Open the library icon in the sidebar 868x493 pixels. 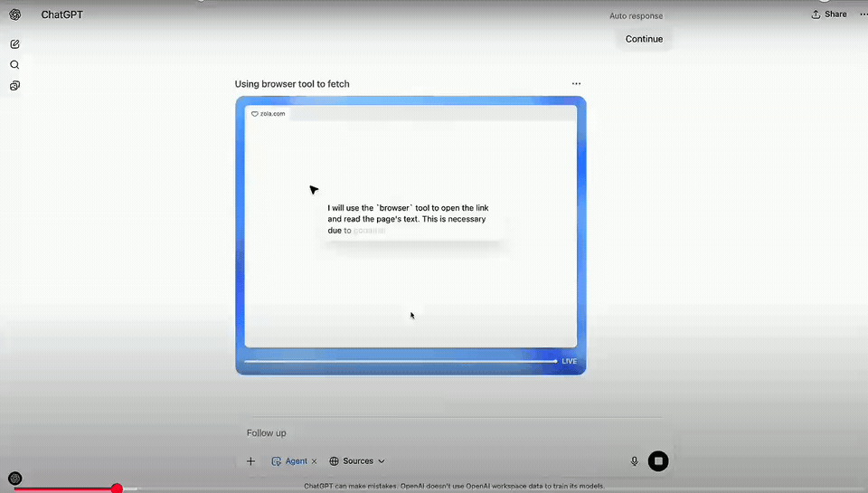pos(15,85)
